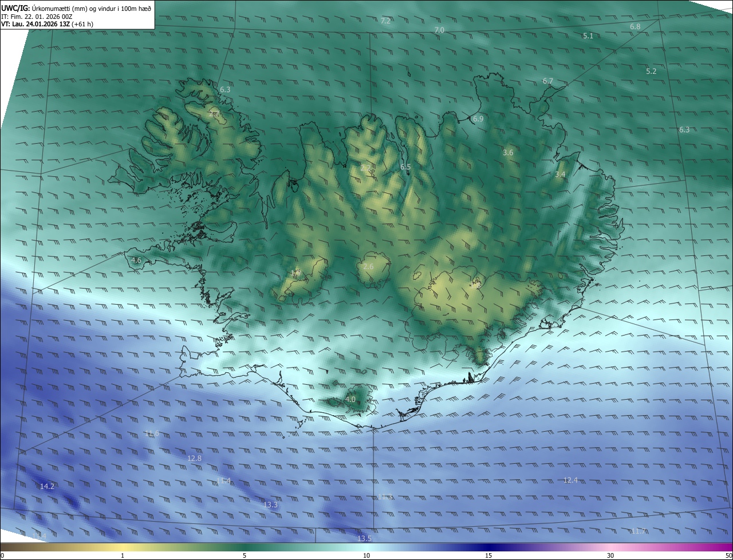The height and width of the screenshot is (560, 733).
Task: Click the 11.6 value label on the map
Action: coord(152,433)
